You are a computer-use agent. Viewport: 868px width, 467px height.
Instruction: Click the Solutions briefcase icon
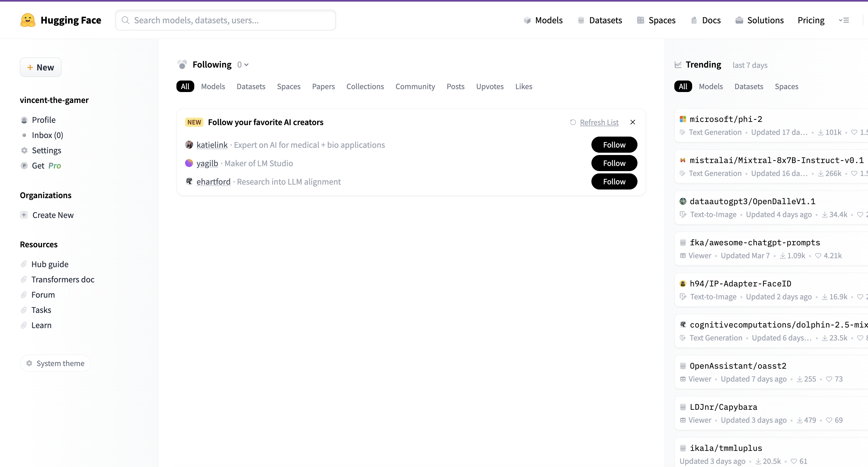[x=739, y=20]
